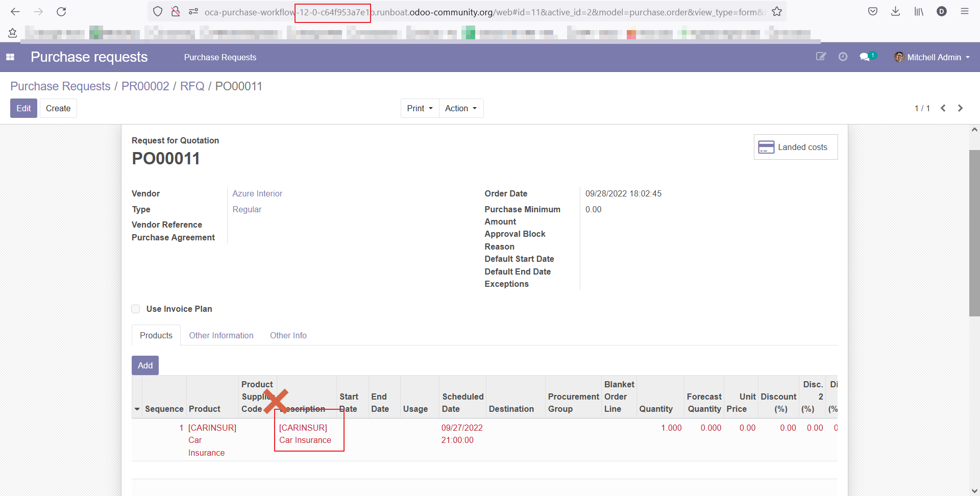Reload the current page
Viewport: 980px width, 496px height.
click(61, 11)
